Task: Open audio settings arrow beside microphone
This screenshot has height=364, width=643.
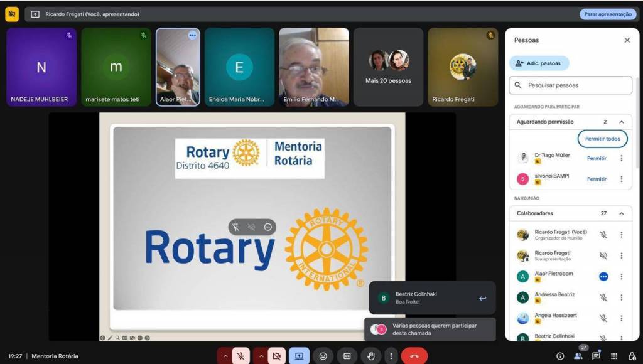Action: click(x=224, y=356)
